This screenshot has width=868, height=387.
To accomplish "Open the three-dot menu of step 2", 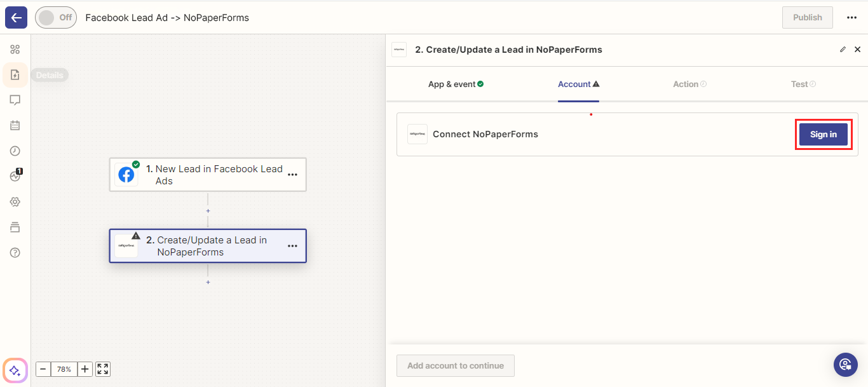I will [x=292, y=246].
